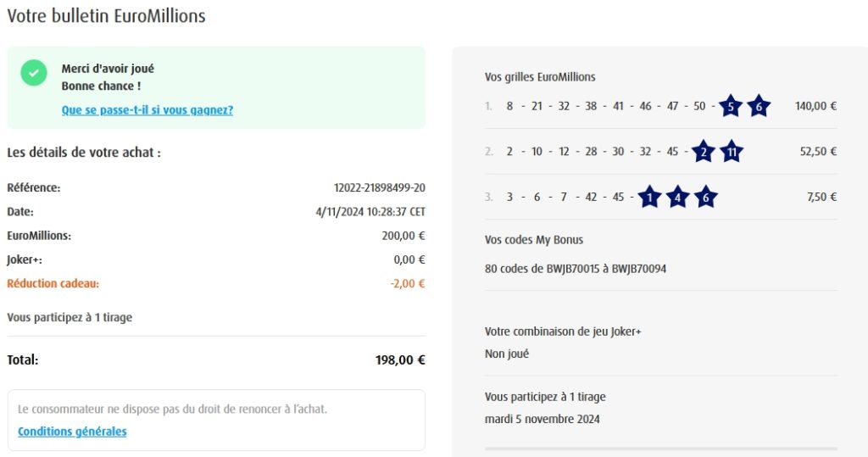868x457 pixels.
Task: Click star number 4 in grid 3
Action: (677, 198)
